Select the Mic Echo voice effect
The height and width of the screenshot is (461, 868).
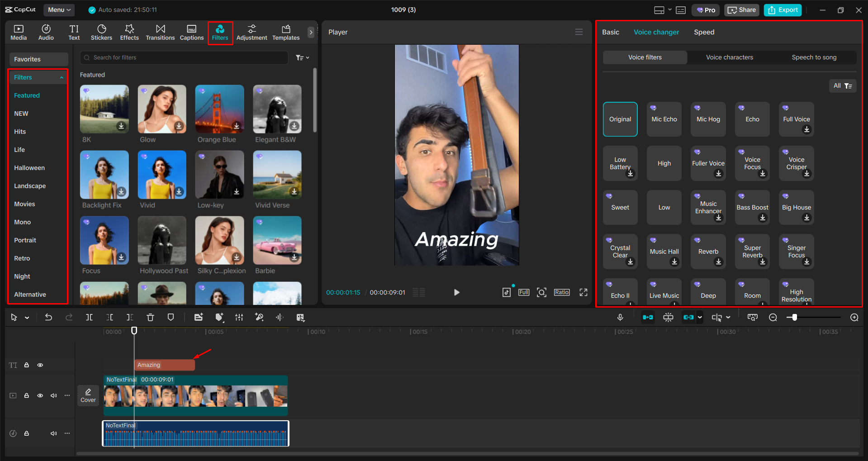coord(664,119)
